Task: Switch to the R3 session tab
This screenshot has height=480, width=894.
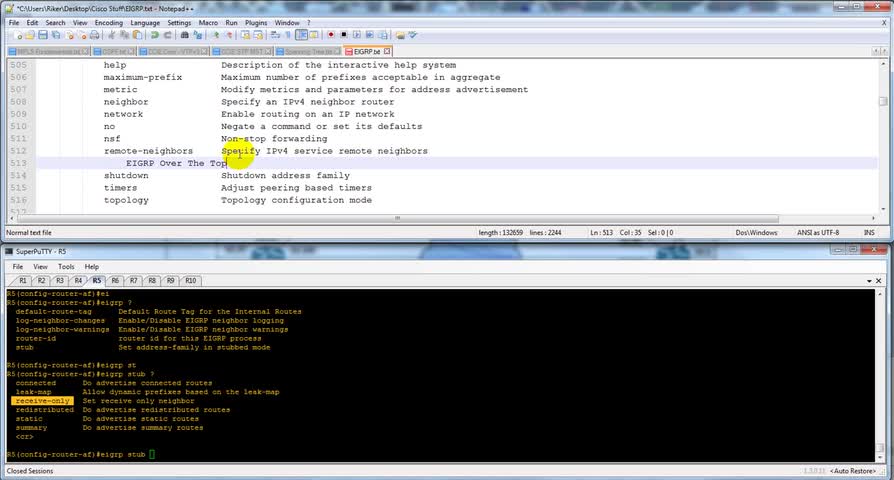Action: (x=59, y=280)
